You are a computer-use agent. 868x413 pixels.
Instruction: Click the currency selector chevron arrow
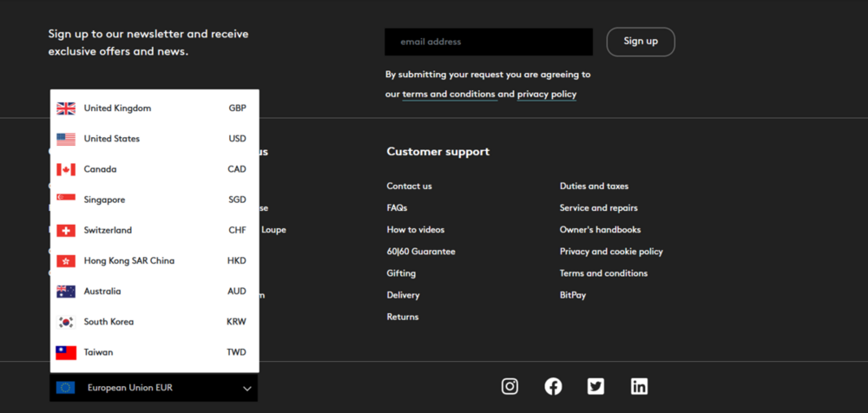coord(247,389)
